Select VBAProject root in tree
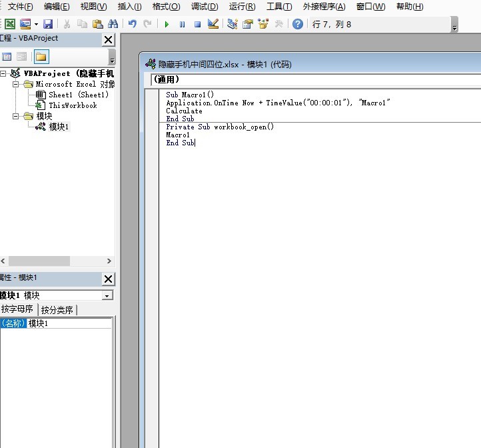This screenshot has width=481, height=448. pos(69,74)
